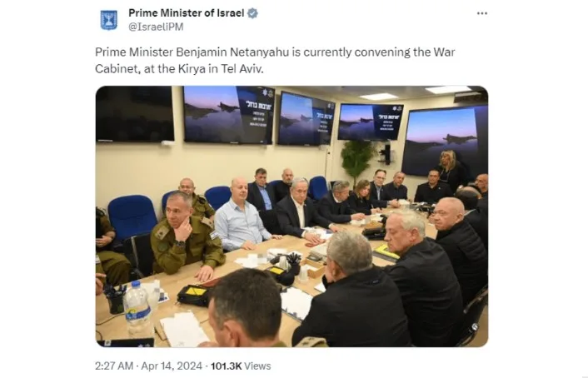
Task: Click the woman standing by the right screen
Action: point(451,170)
